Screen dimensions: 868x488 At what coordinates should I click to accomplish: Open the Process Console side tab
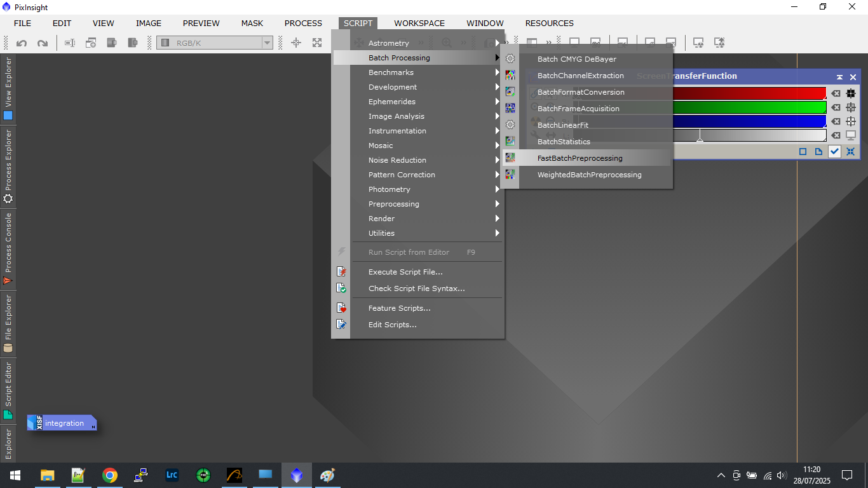[x=8, y=248]
